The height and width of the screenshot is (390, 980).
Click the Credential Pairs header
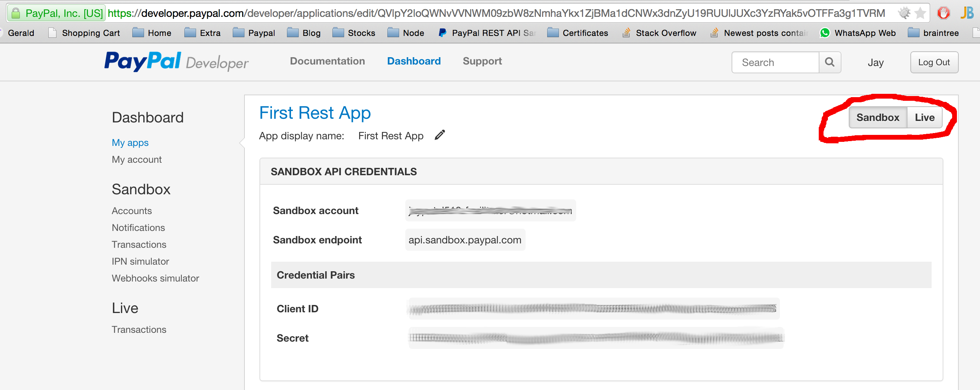[x=601, y=275]
